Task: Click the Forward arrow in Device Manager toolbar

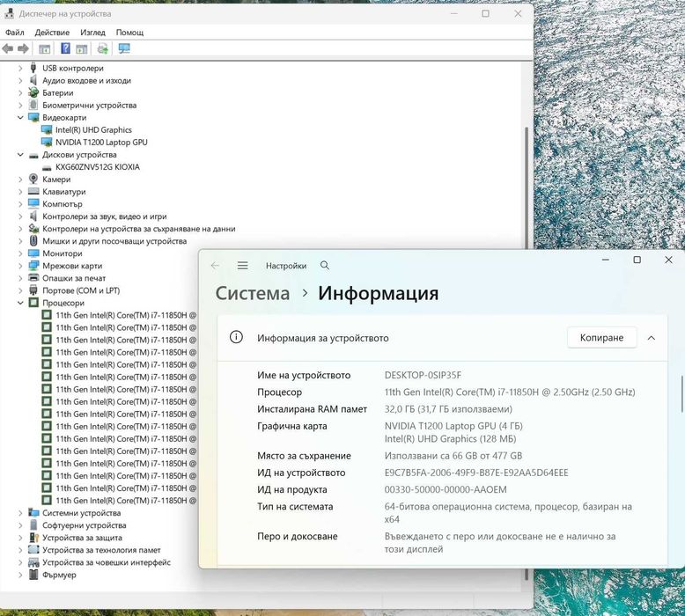Action: click(23, 48)
